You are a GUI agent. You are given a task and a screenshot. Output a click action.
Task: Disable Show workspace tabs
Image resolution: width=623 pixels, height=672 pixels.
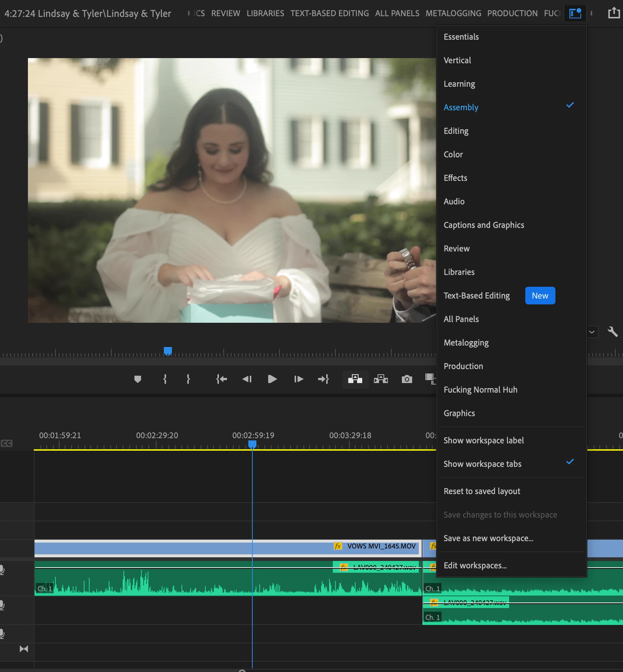(511, 464)
